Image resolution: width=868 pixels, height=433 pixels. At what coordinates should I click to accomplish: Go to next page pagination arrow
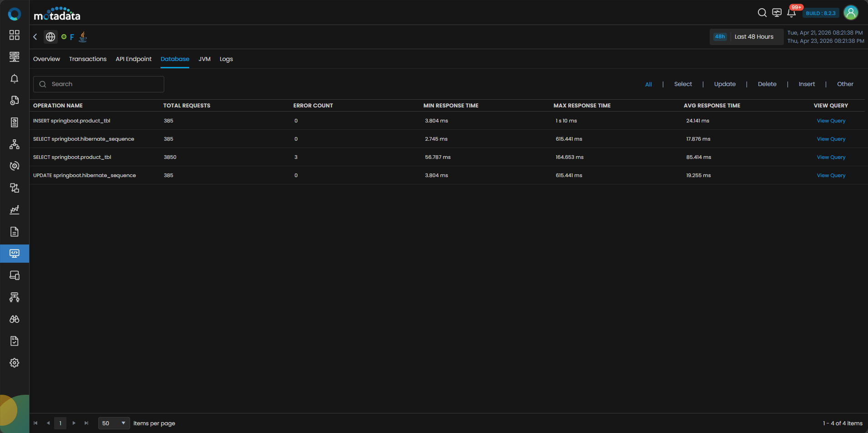click(74, 423)
